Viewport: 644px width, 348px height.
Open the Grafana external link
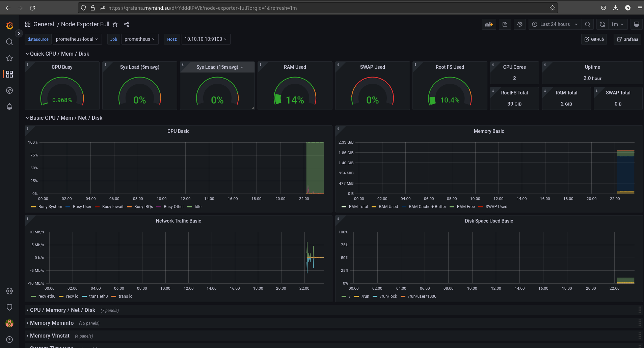point(627,39)
